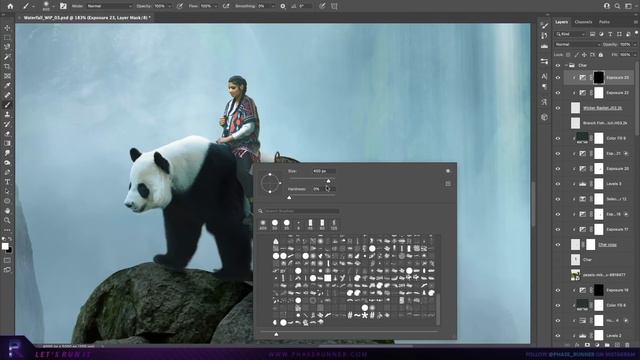Hide the Exposure 17 layer
The width and height of the screenshot is (640, 360).
coord(558,229)
